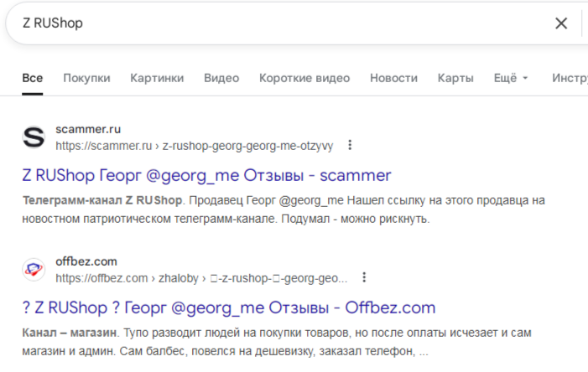Image resolution: width=588 pixels, height=372 pixels.
Task: Switch to the "Покупки" tab
Action: coord(86,78)
